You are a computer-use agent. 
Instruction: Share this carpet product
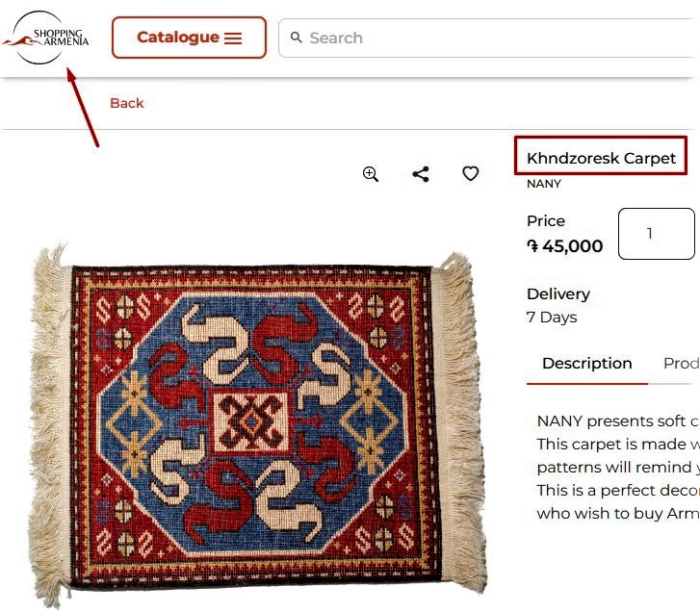tap(421, 174)
